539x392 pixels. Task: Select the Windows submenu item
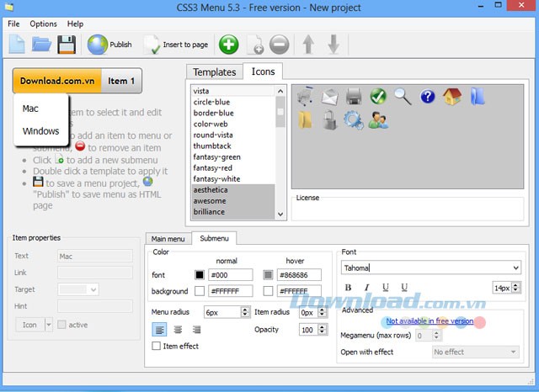click(40, 131)
